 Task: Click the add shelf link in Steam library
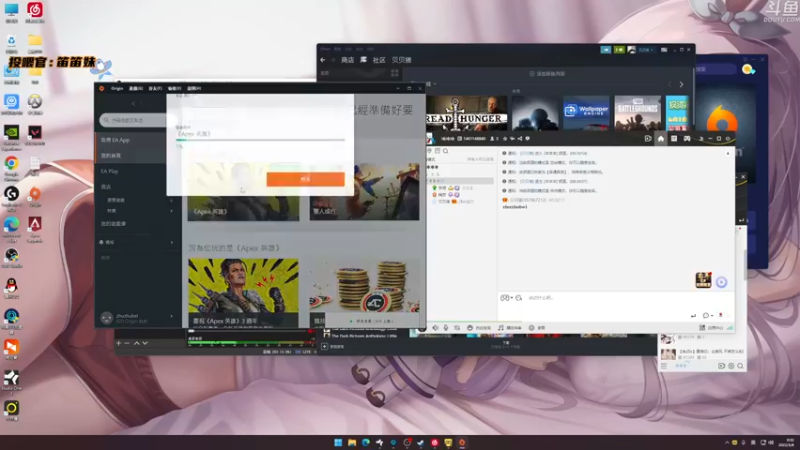(x=547, y=73)
